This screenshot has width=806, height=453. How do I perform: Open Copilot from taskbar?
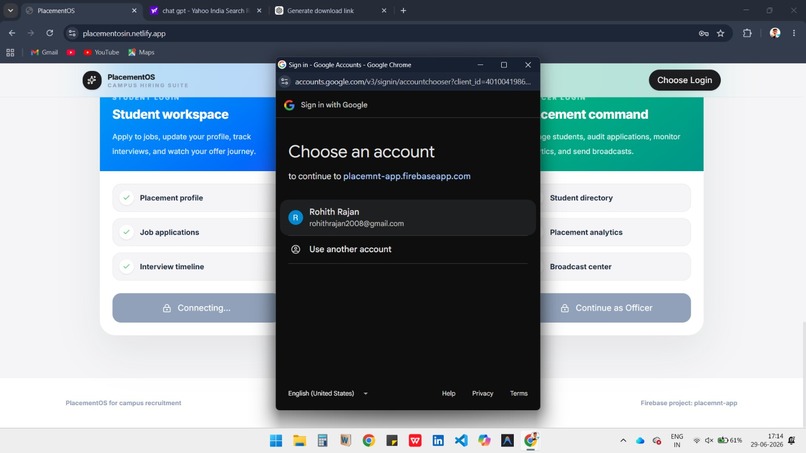pos(484,441)
